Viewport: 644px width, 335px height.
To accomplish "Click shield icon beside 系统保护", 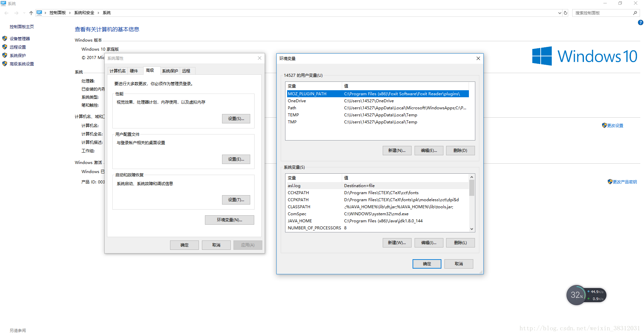I will 5,55.
